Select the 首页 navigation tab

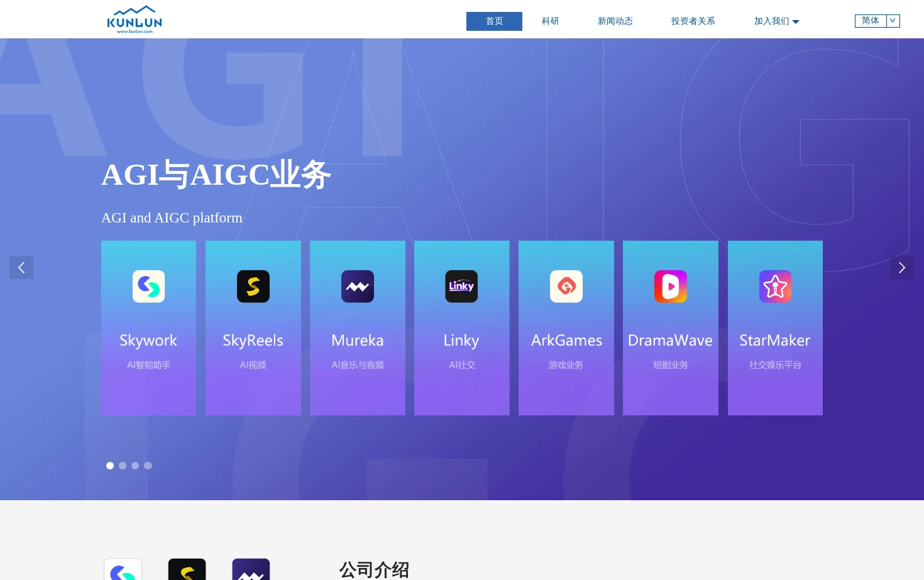pos(494,21)
